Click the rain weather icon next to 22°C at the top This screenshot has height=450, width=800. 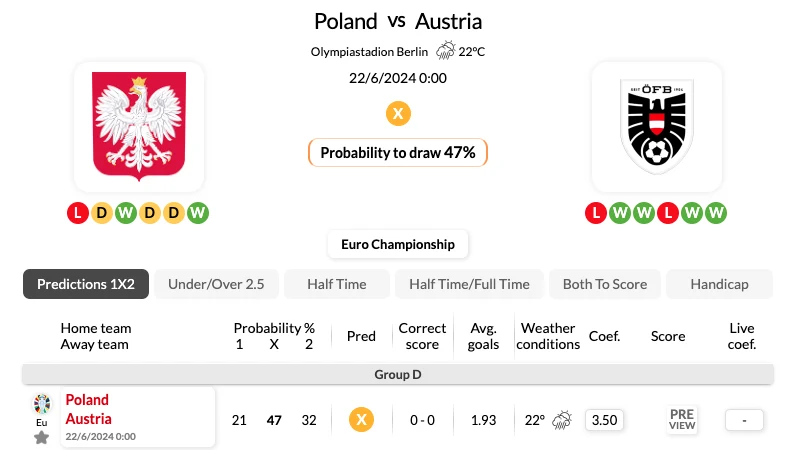coord(445,51)
